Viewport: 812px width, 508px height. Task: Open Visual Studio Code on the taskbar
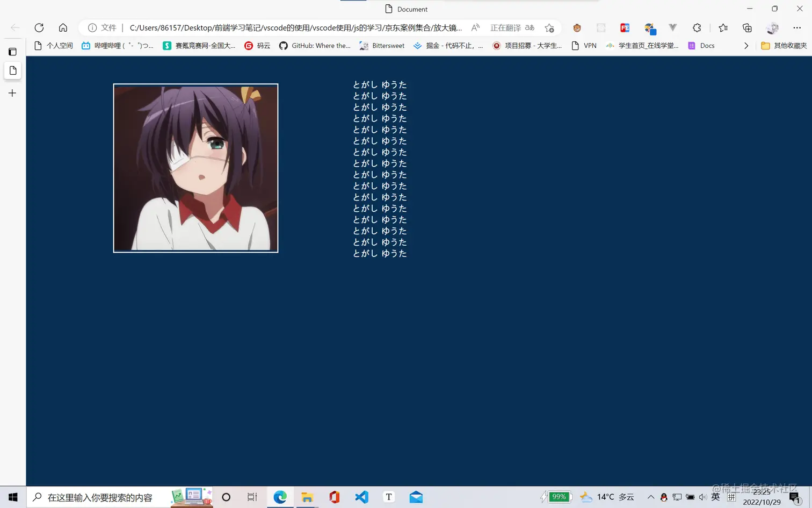pyautogui.click(x=361, y=497)
